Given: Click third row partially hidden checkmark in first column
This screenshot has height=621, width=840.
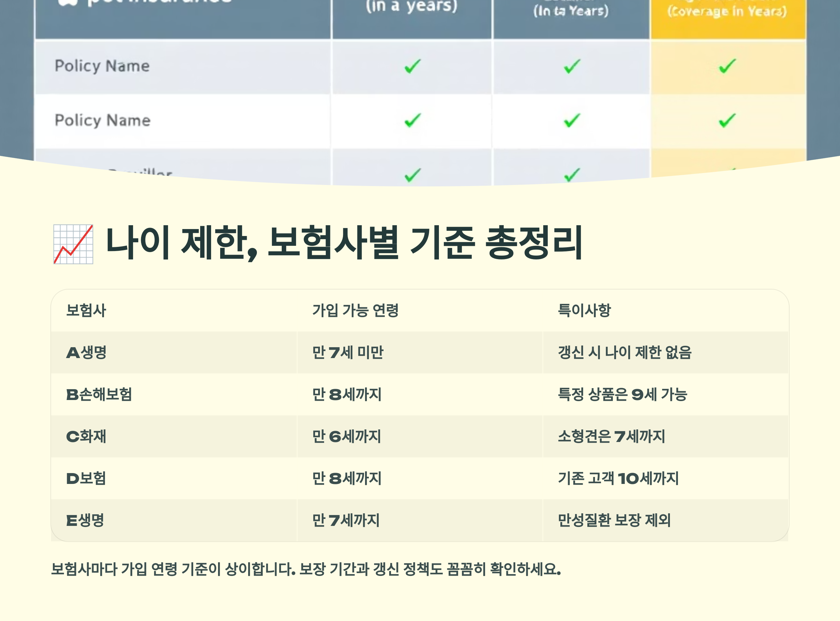Looking at the screenshot, I should (x=412, y=175).
